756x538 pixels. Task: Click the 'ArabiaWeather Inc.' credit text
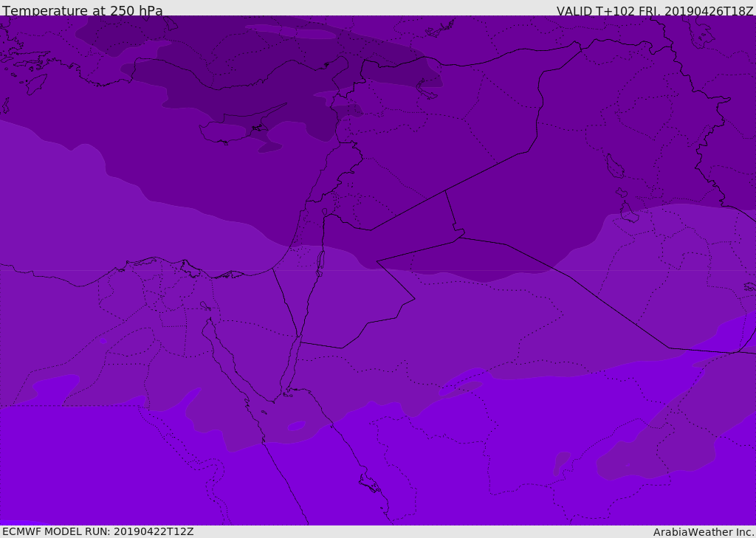tap(703, 532)
